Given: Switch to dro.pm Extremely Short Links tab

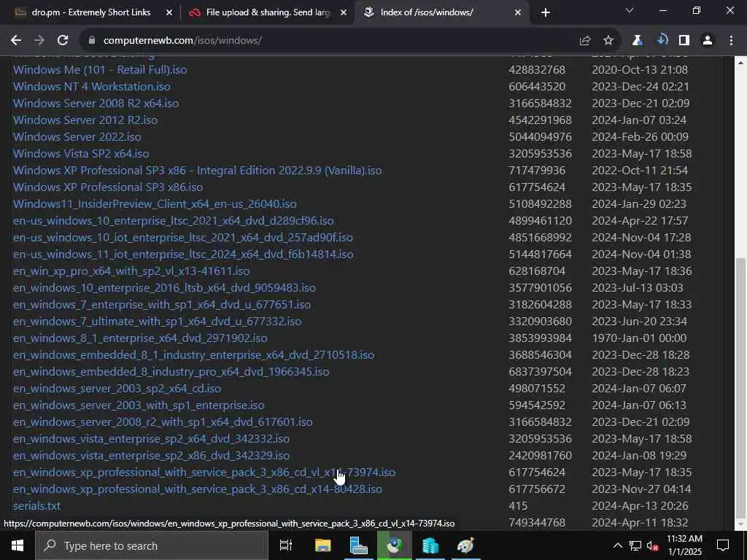Looking at the screenshot, I should (x=90, y=12).
